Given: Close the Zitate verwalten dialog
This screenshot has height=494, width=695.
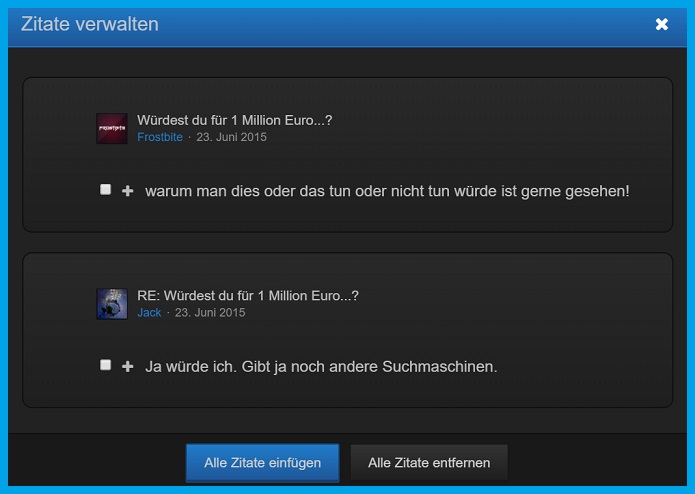Looking at the screenshot, I should pyautogui.click(x=661, y=24).
